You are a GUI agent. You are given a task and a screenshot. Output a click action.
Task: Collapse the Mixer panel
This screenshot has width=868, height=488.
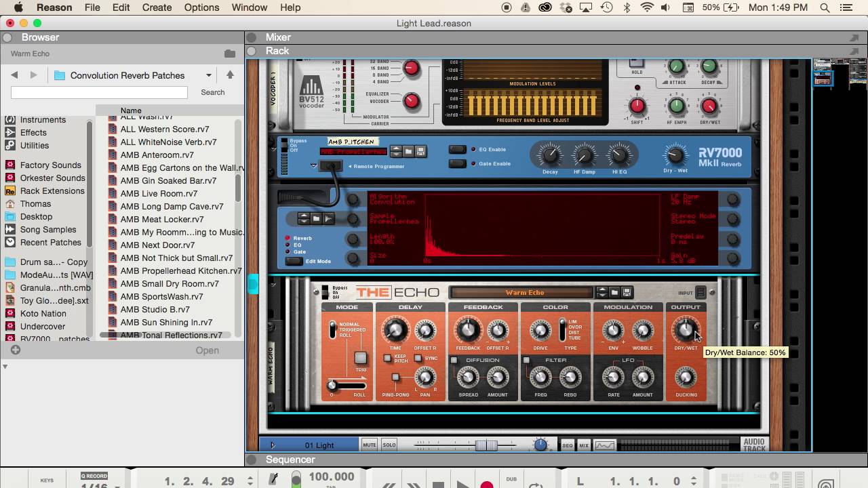pos(252,37)
